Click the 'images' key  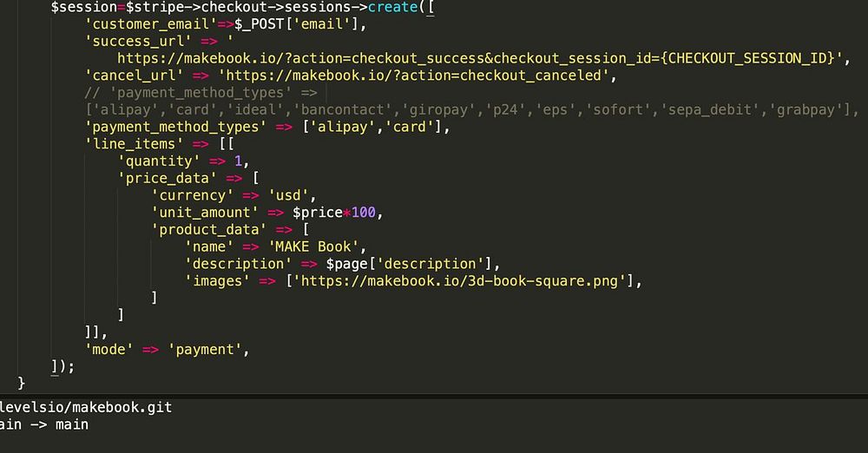pos(217,281)
